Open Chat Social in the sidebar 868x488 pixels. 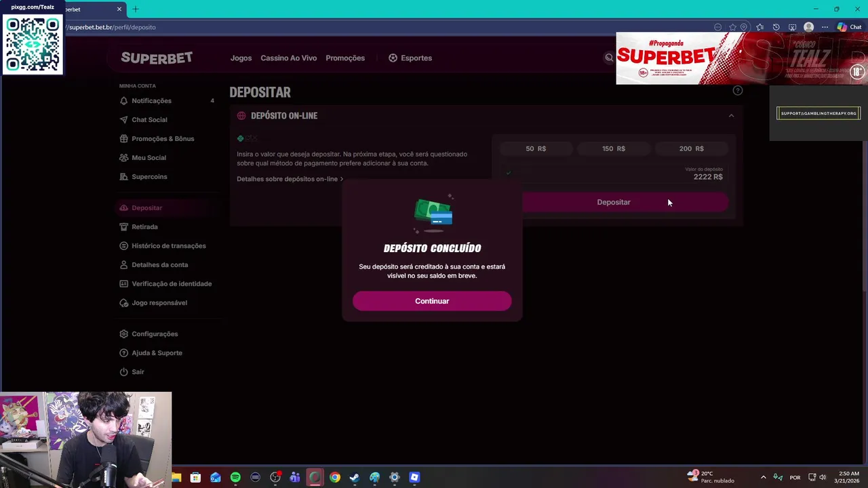click(167, 119)
